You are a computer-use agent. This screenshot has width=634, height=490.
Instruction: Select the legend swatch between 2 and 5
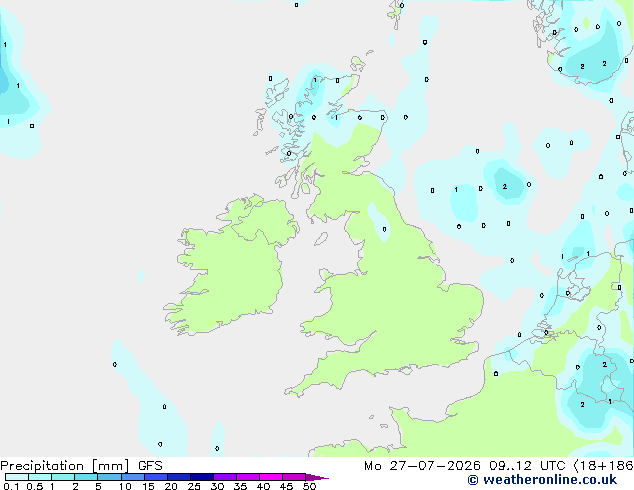tap(86, 477)
